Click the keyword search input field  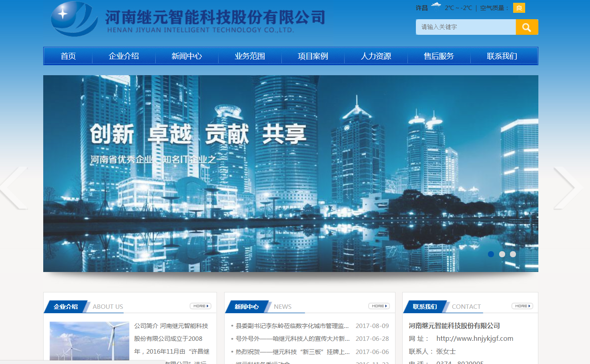(466, 27)
